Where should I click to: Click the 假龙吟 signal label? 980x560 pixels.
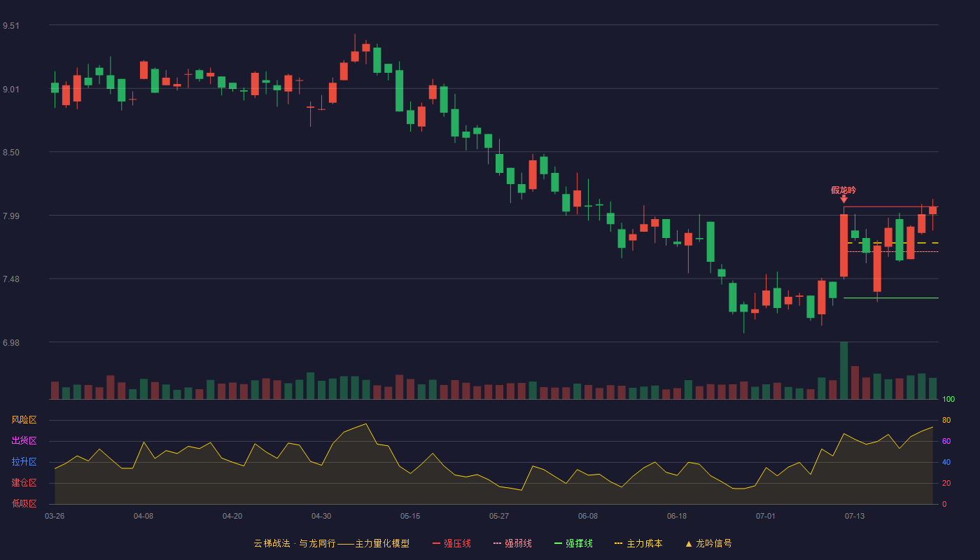pos(843,190)
